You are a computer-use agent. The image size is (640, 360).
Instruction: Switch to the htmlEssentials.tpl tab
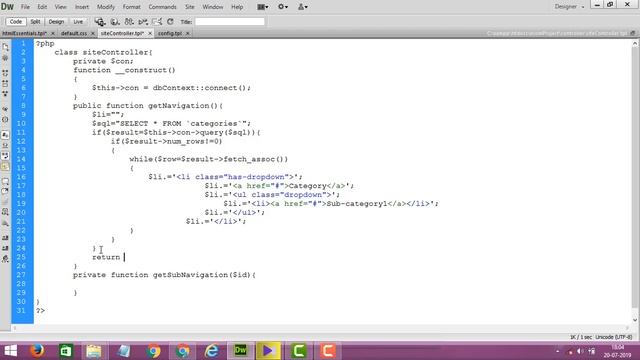tap(24, 33)
